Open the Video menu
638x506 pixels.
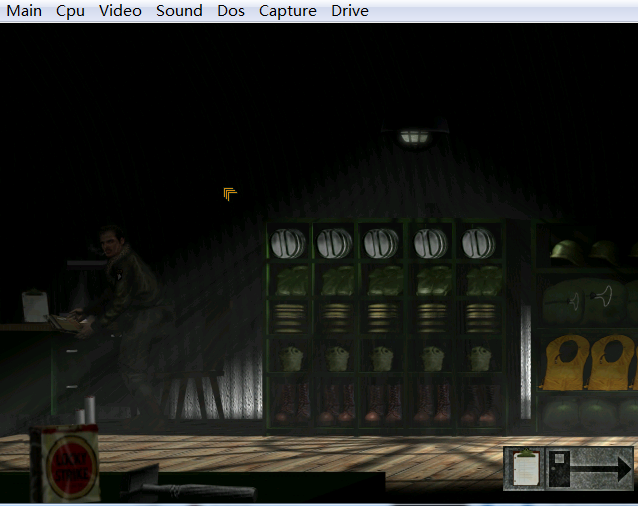coord(120,11)
